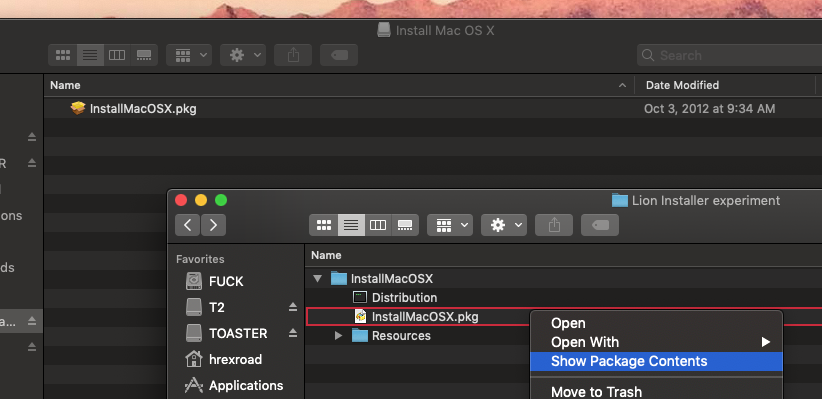Close the Lion Installer experiment window
This screenshot has width=822, height=399.
(181, 200)
